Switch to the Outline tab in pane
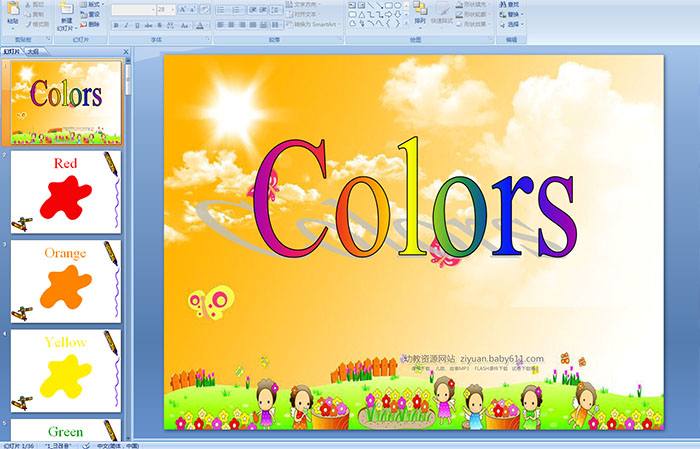Viewport: 700px width, 449px height. click(33, 52)
